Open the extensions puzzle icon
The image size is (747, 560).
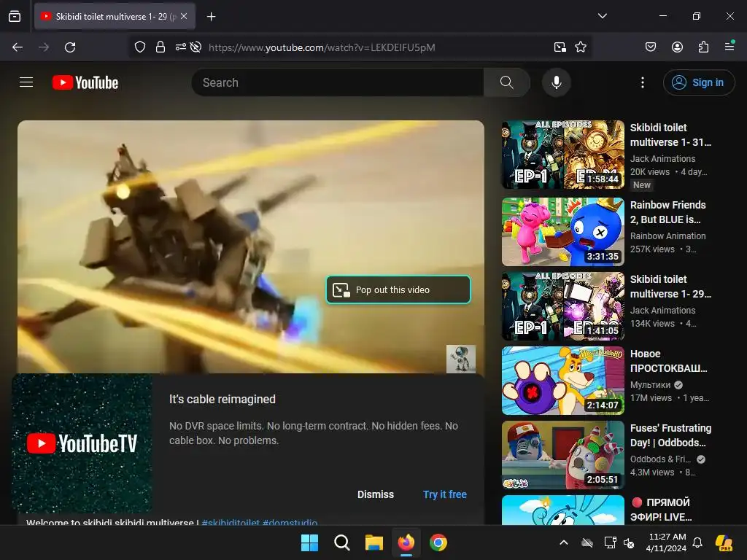(x=703, y=47)
